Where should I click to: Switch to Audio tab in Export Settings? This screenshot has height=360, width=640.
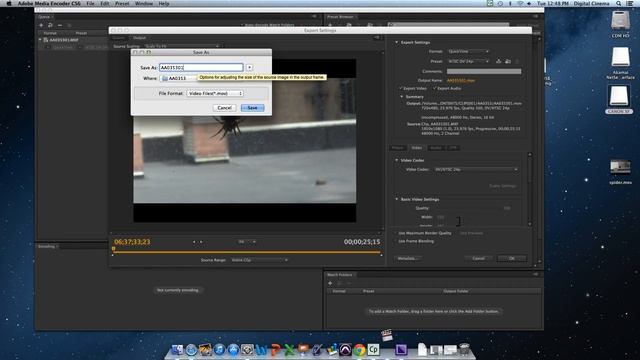pyautogui.click(x=436, y=148)
